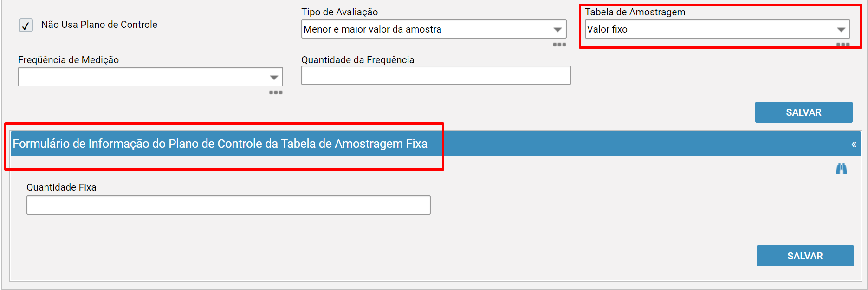Viewport: 868px width, 290px height.
Task: Click the binoculars search icon
Action: click(x=842, y=169)
